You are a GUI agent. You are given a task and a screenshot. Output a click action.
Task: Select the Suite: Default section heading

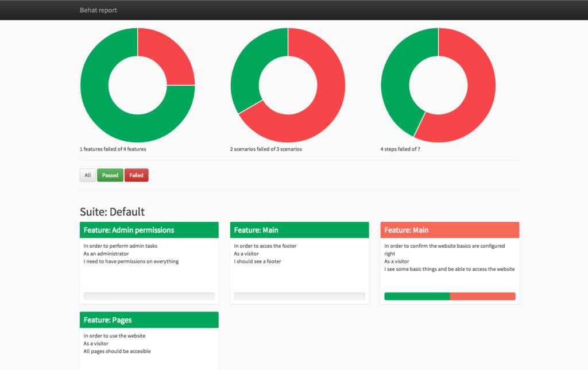coord(112,212)
